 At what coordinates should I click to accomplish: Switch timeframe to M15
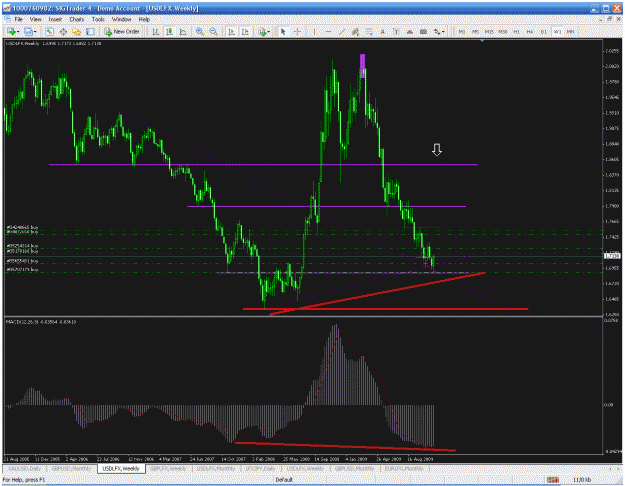point(489,31)
